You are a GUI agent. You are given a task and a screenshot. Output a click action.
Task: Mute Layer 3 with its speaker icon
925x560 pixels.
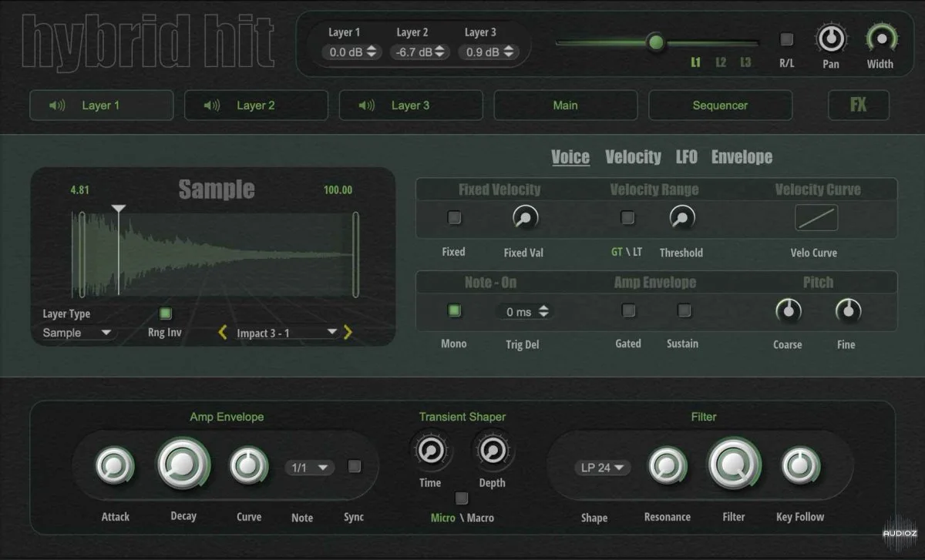(367, 106)
